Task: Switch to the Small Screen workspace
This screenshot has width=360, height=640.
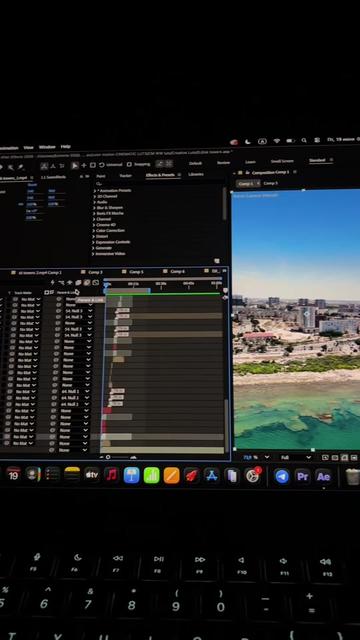Action: [x=282, y=161]
